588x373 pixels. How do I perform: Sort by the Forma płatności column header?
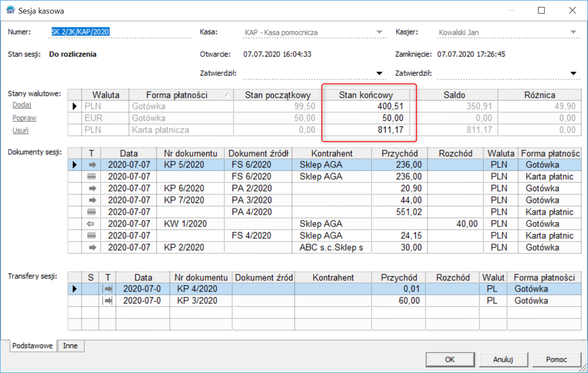(x=177, y=95)
